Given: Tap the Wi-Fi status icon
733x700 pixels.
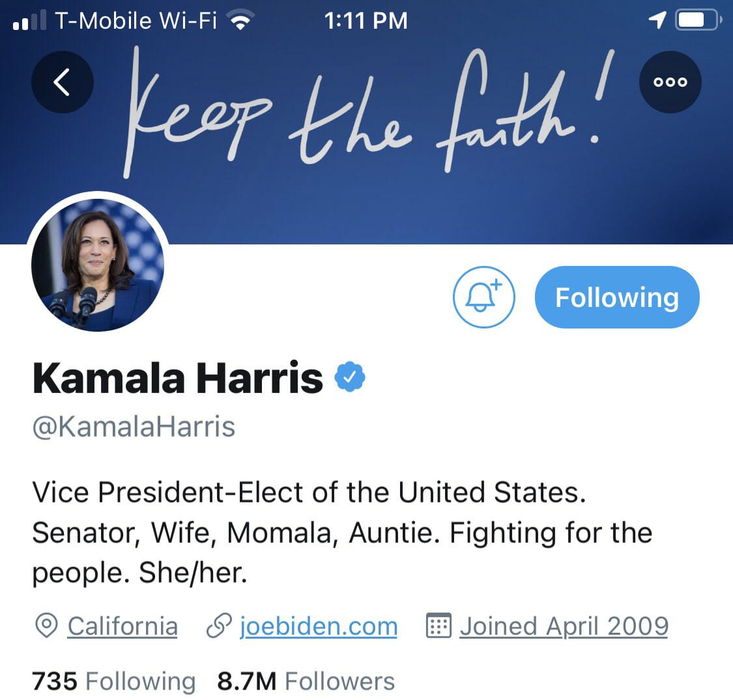Looking at the screenshot, I should coord(240,21).
